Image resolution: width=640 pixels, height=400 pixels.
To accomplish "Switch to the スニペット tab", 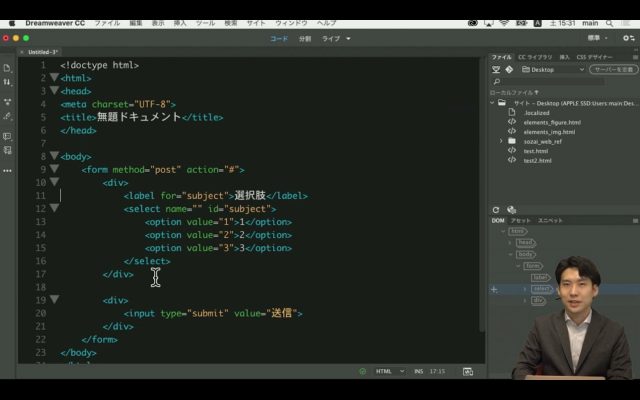I will coord(550,220).
